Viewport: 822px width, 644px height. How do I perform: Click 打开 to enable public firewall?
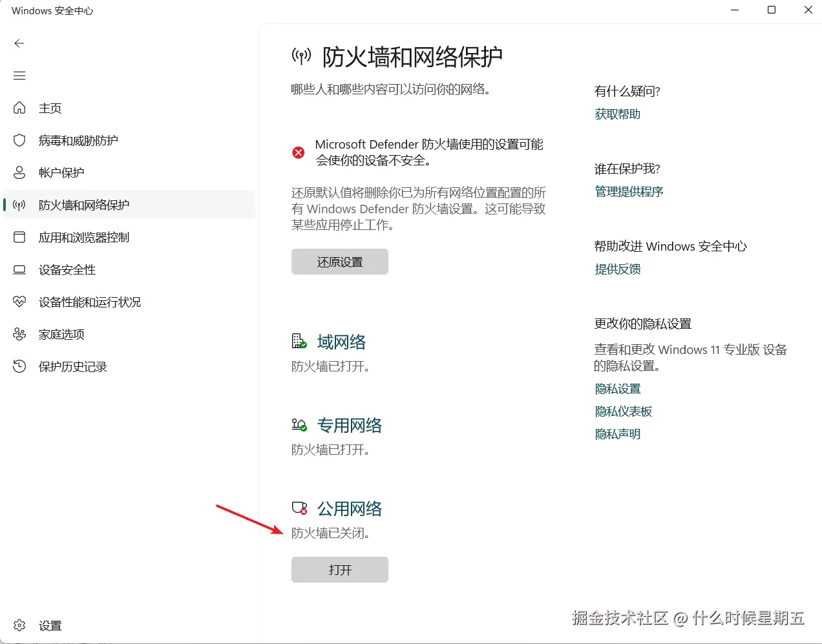(340, 570)
